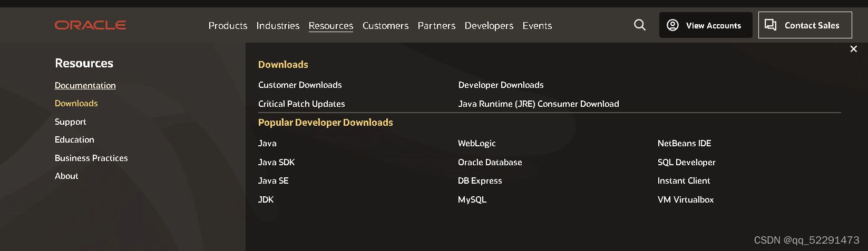Select Documentation in the Resources sidebar
868x251 pixels.
(85, 85)
